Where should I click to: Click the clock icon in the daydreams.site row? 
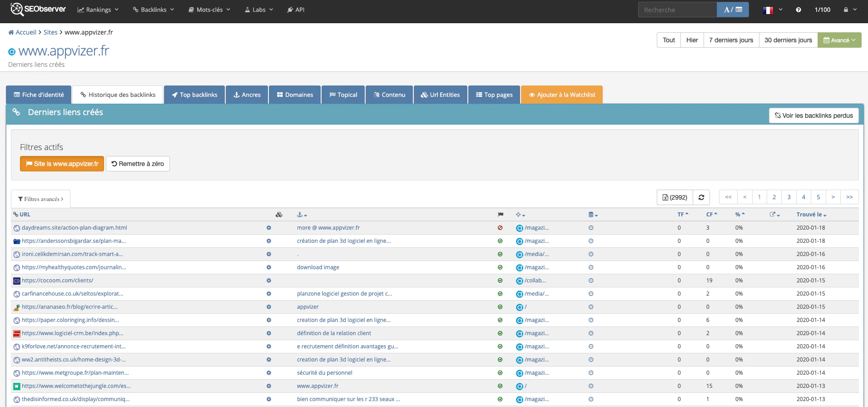tap(591, 228)
